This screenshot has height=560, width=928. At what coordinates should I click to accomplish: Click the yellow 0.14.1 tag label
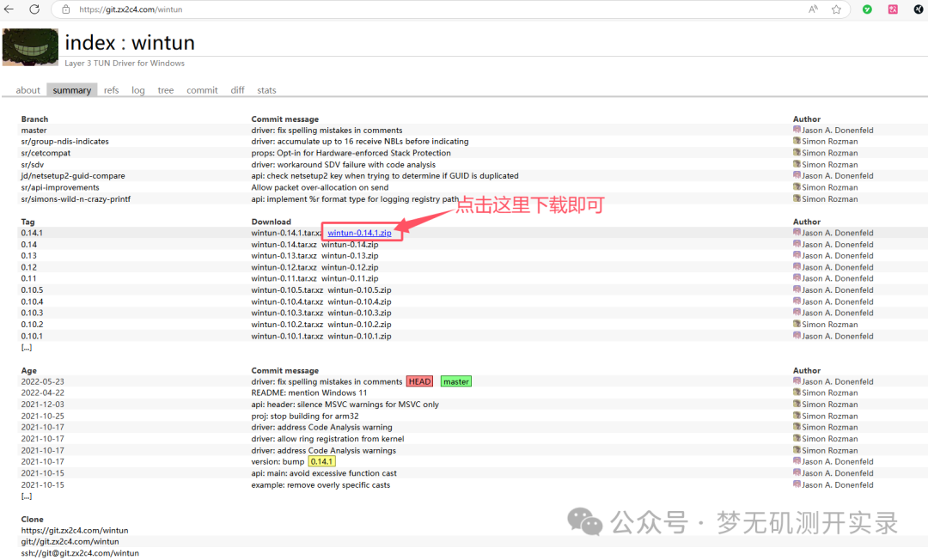321,461
